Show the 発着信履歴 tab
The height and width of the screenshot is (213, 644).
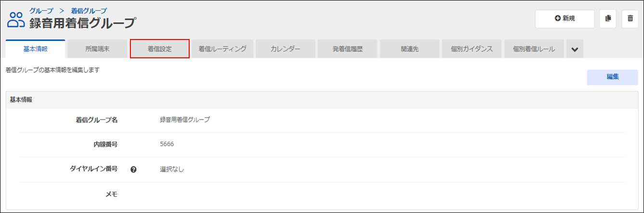tap(348, 49)
